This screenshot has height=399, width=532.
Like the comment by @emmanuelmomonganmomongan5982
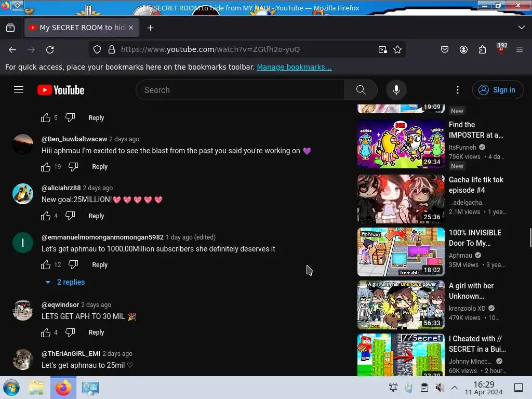click(x=46, y=264)
